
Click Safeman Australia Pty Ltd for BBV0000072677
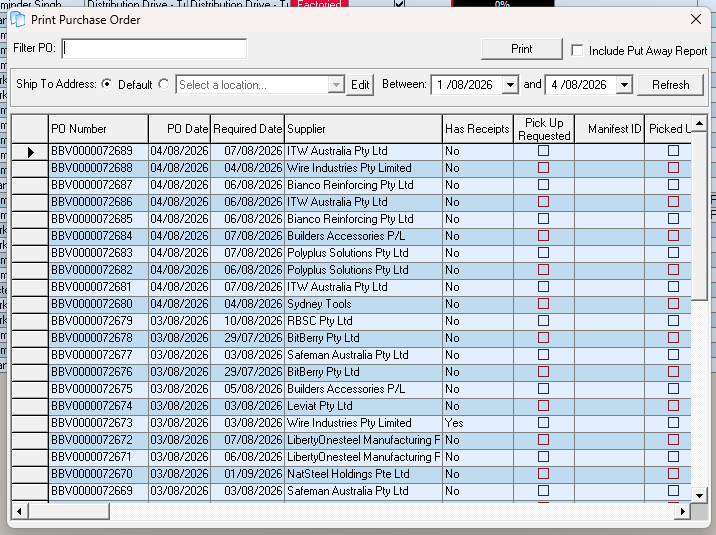363,355
